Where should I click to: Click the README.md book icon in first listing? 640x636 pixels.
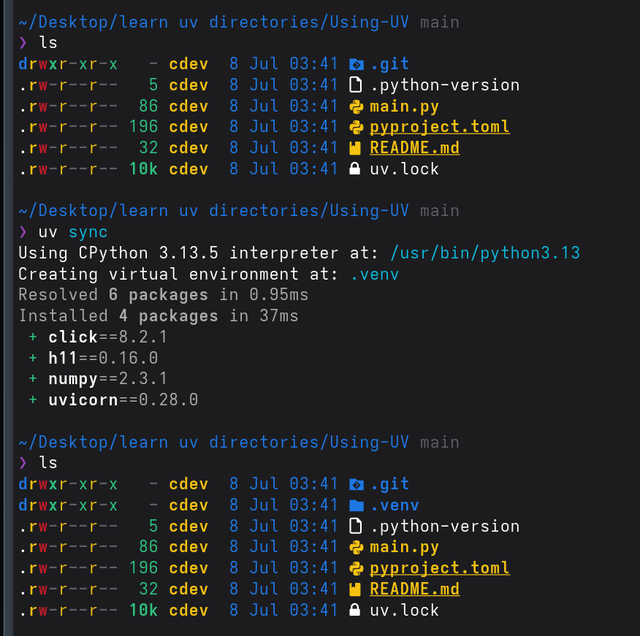click(355, 148)
